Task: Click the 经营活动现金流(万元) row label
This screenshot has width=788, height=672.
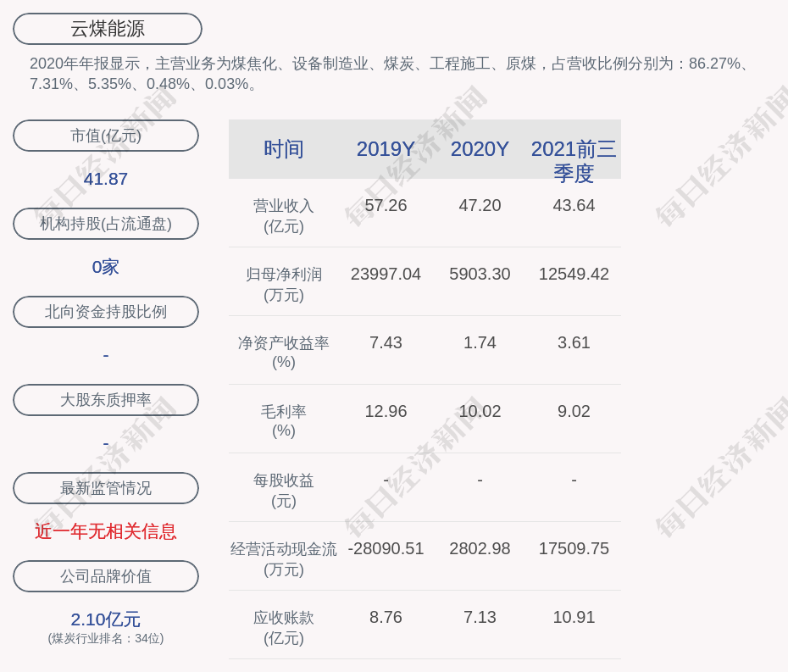Action: [x=284, y=559]
